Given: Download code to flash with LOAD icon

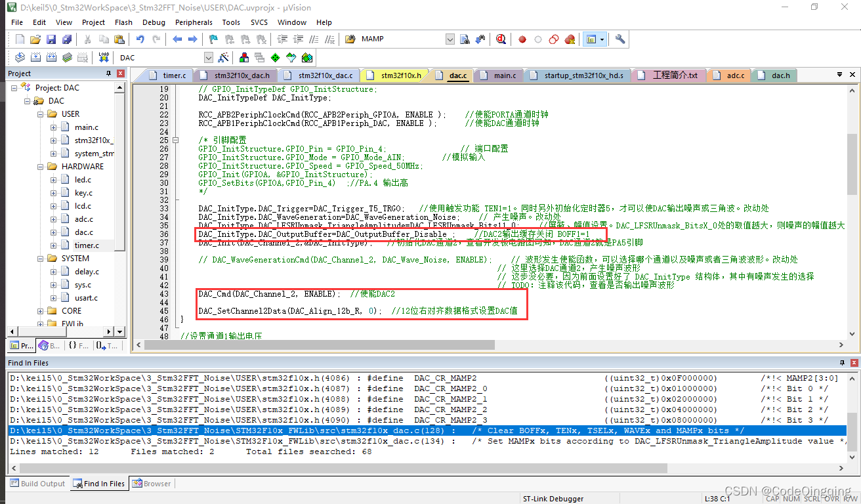Looking at the screenshot, I should tap(104, 58).
